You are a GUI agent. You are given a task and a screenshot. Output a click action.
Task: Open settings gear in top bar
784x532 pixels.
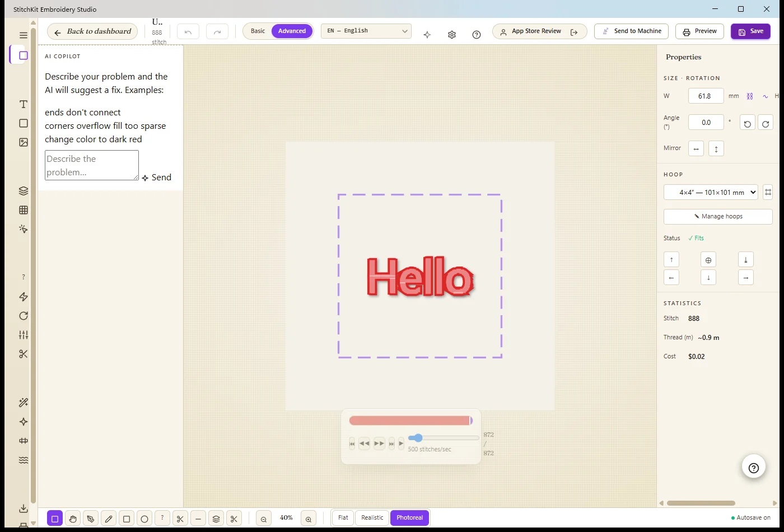452,35
